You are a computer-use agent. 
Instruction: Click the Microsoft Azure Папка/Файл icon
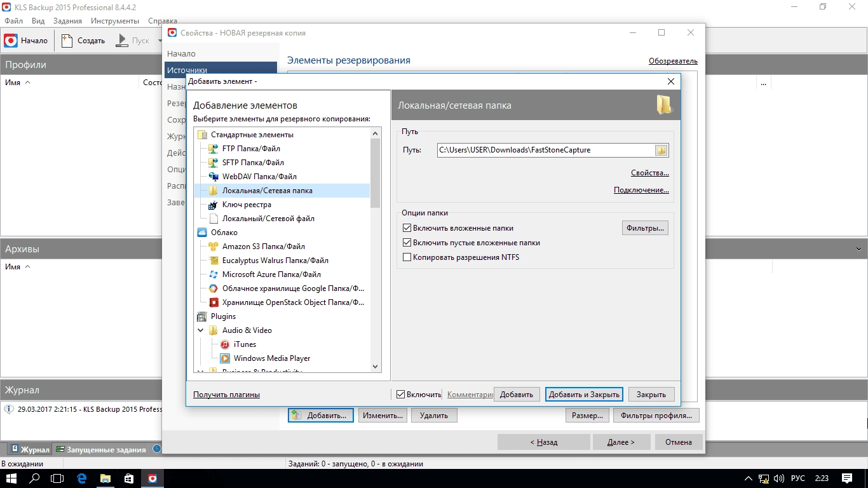(214, 274)
